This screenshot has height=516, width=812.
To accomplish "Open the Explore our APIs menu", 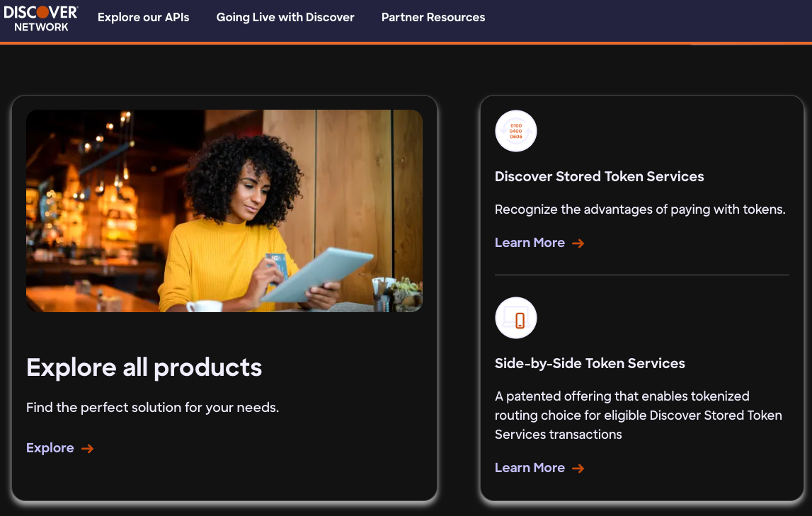I will coord(144,17).
